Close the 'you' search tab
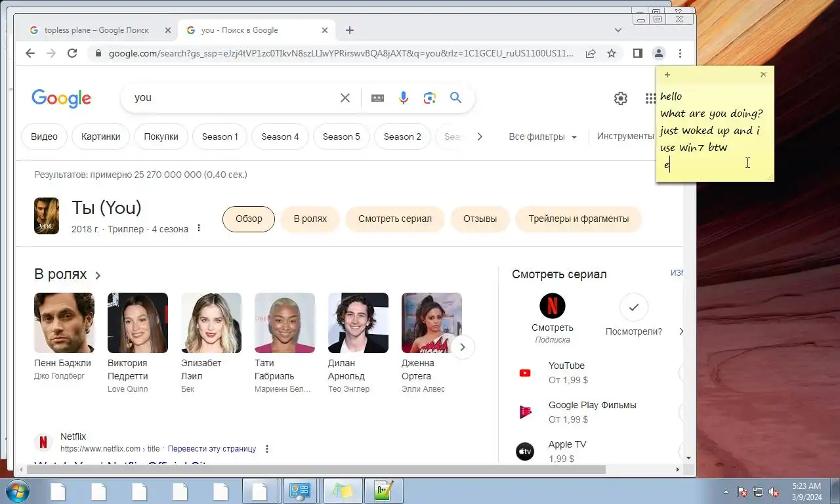 pos(325,30)
